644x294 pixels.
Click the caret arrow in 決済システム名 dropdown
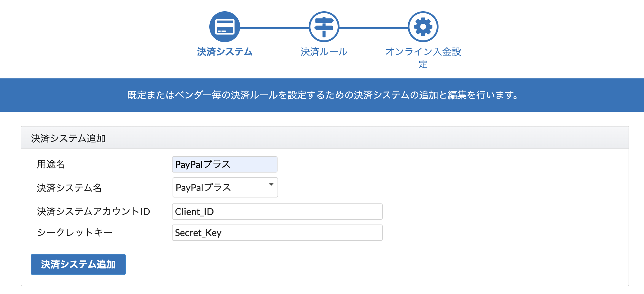271,185
